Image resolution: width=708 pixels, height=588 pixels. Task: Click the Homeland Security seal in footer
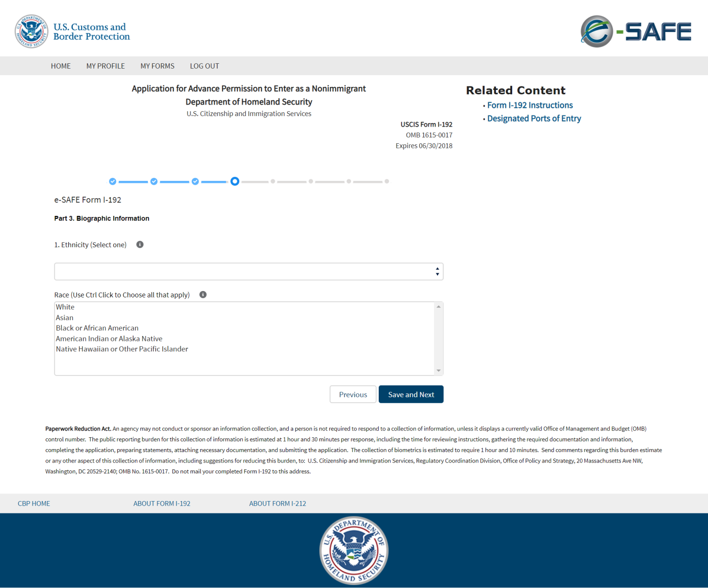pos(354,550)
